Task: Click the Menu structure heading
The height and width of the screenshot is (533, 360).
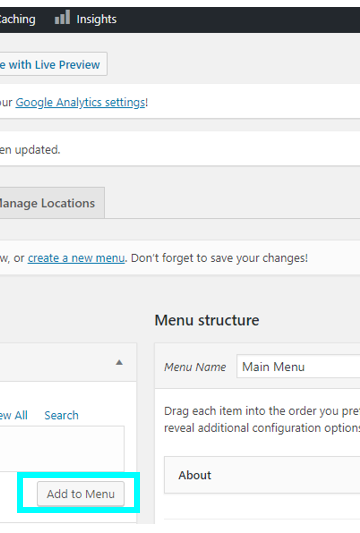Action: point(207,320)
